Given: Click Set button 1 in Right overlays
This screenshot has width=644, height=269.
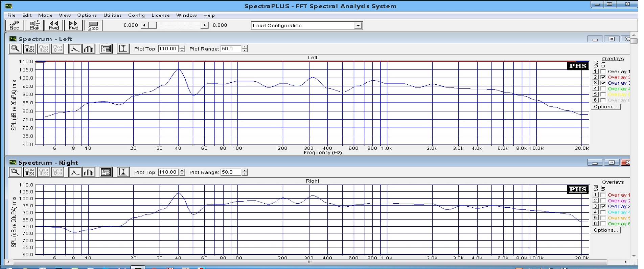Looking at the screenshot, I should coord(596,195).
